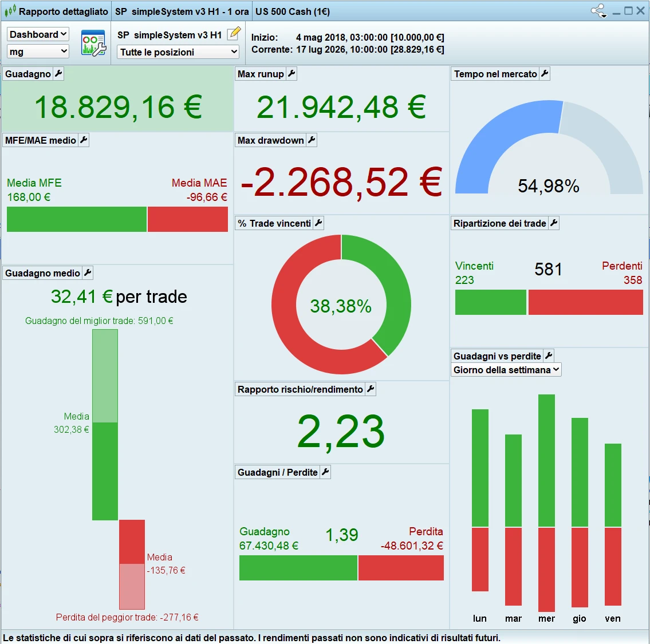This screenshot has height=644, width=650.
Task: Click the 2,23 risk/reward ratio value
Action: click(341, 432)
